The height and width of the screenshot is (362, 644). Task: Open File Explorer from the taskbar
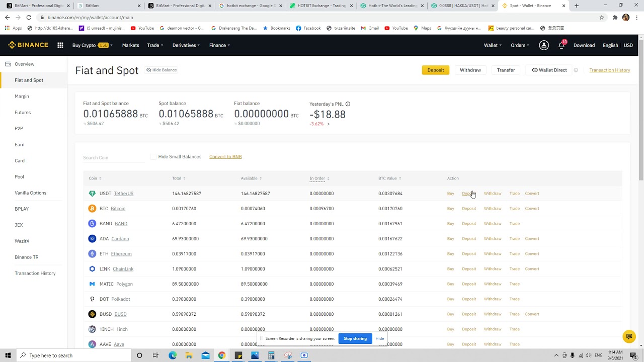coord(189,355)
